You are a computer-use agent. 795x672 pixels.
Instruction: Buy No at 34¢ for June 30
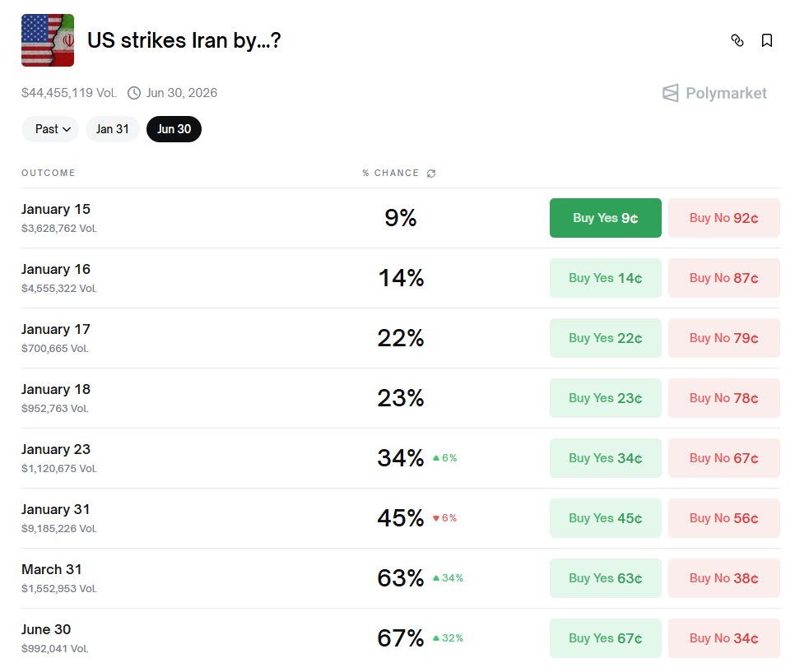(x=723, y=638)
